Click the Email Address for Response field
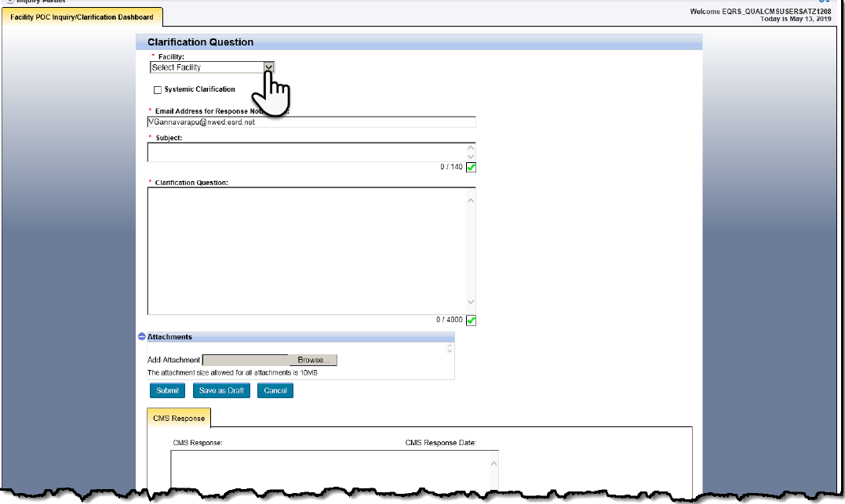The image size is (845, 504). [x=311, y=122]
